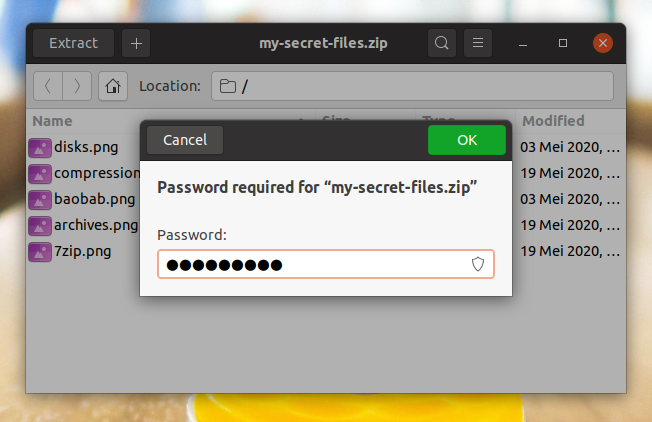Add files with the plus button
The width and height of the screenshot is (652, 422).
click(136, 43)
